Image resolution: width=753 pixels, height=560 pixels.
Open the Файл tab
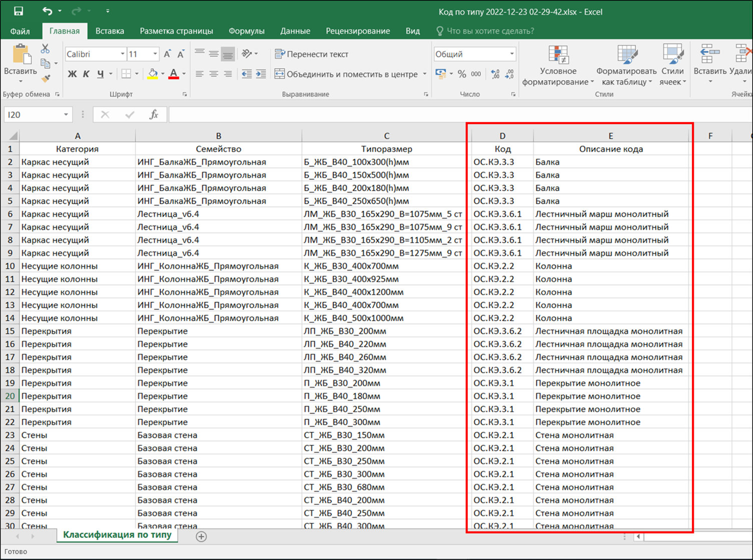(20, 31)
